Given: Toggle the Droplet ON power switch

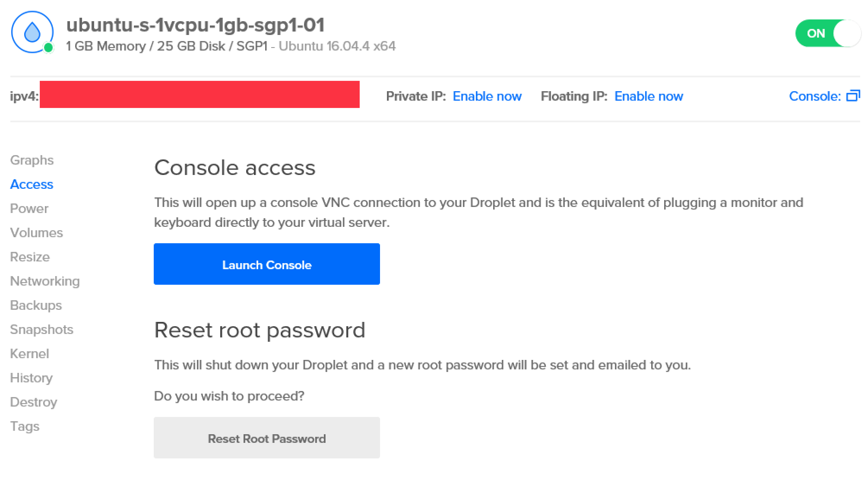Looking at the screenshot, I should point(828,33).
